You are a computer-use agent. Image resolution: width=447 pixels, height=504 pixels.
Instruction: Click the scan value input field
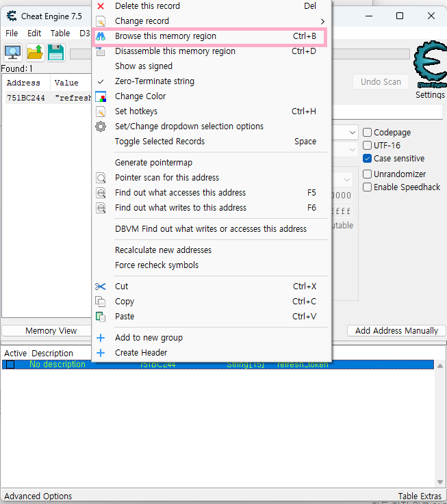click(387, 113)
